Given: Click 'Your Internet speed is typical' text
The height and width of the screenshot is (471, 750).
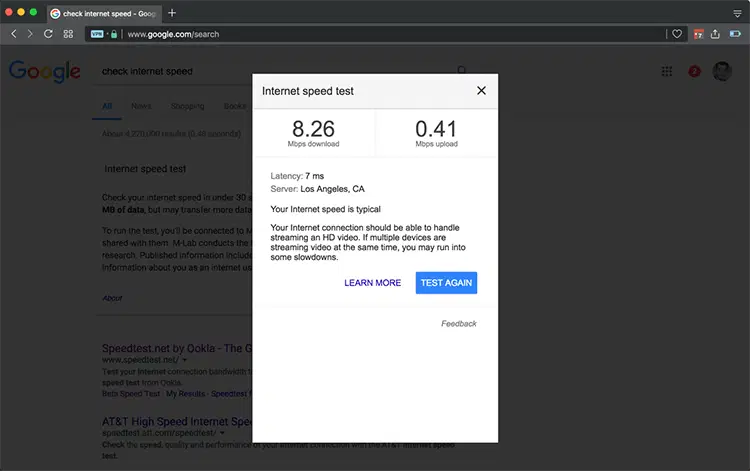Looking at the screenshot, I should point(325,209).
